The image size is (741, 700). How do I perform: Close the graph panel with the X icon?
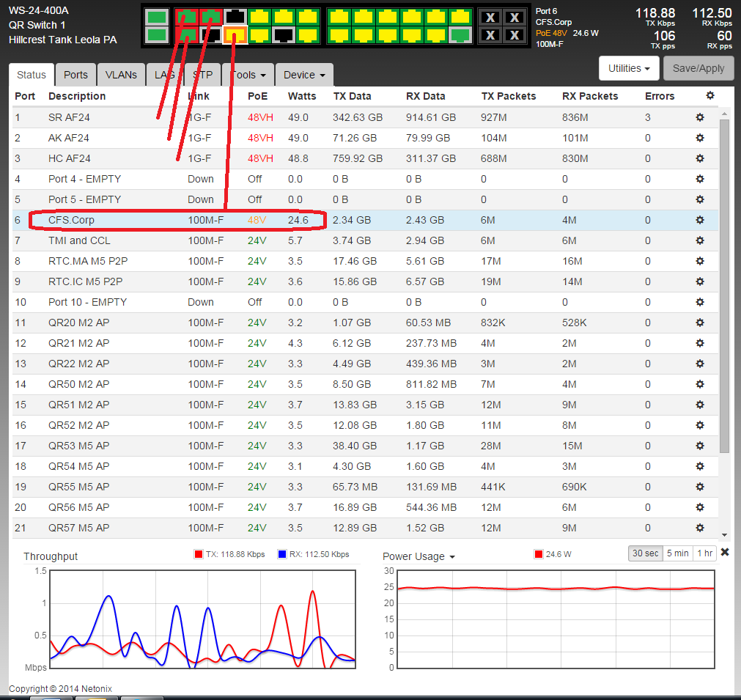[725, 552]
